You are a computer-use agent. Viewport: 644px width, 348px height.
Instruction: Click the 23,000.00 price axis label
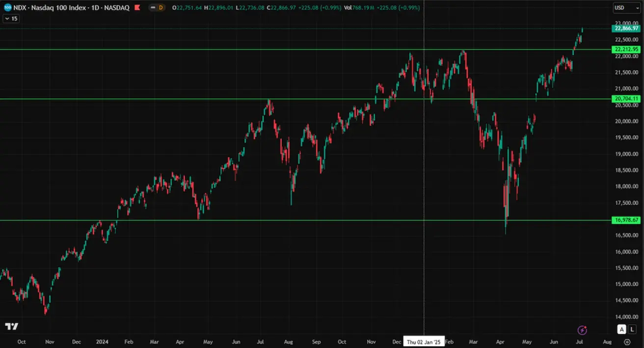point(626,23)
